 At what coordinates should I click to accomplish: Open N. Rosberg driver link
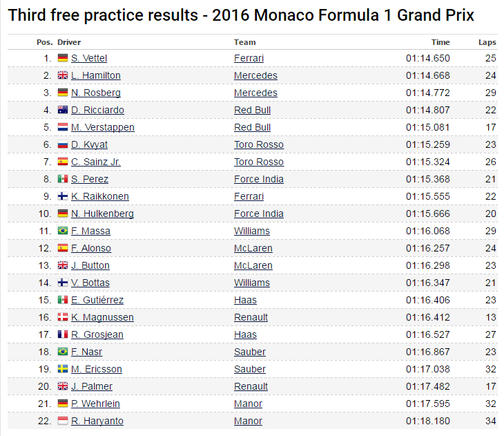(x=96, y=93)
